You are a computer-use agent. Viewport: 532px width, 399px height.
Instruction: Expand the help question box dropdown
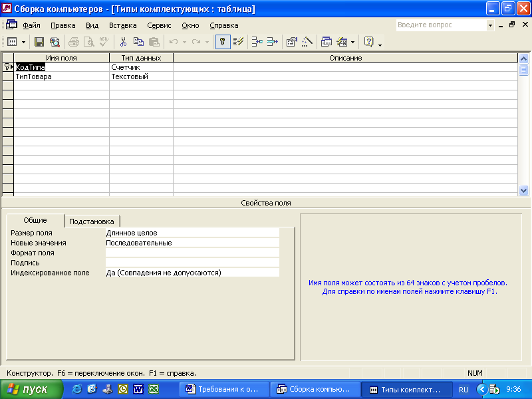pyautogui.click(x=490, y=25)
